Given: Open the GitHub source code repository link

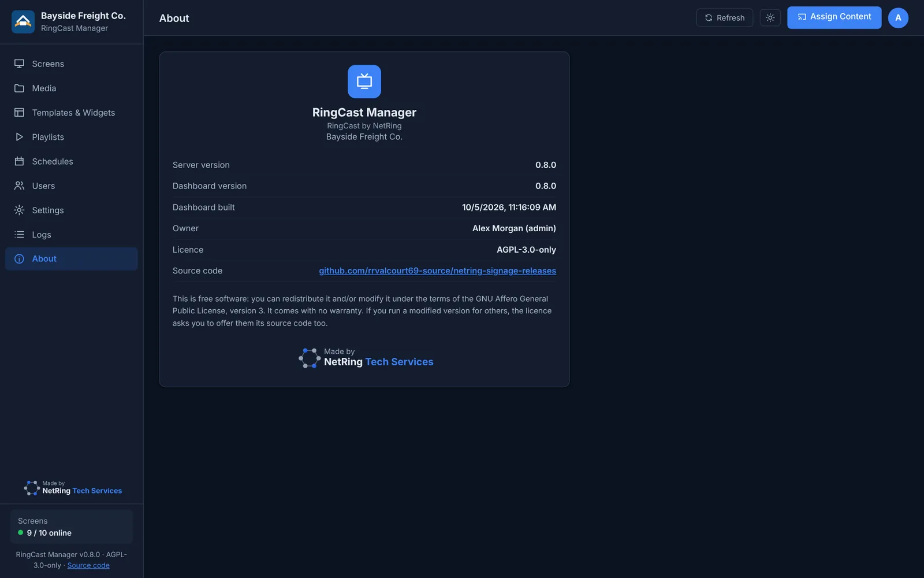Looking at the screenshot, I should click(437, 271).
